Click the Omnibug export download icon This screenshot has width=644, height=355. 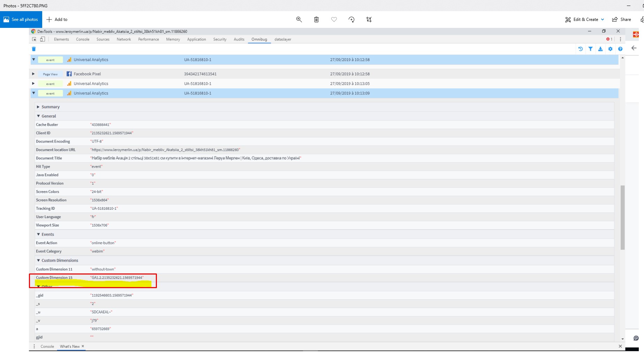coord(600,49)
